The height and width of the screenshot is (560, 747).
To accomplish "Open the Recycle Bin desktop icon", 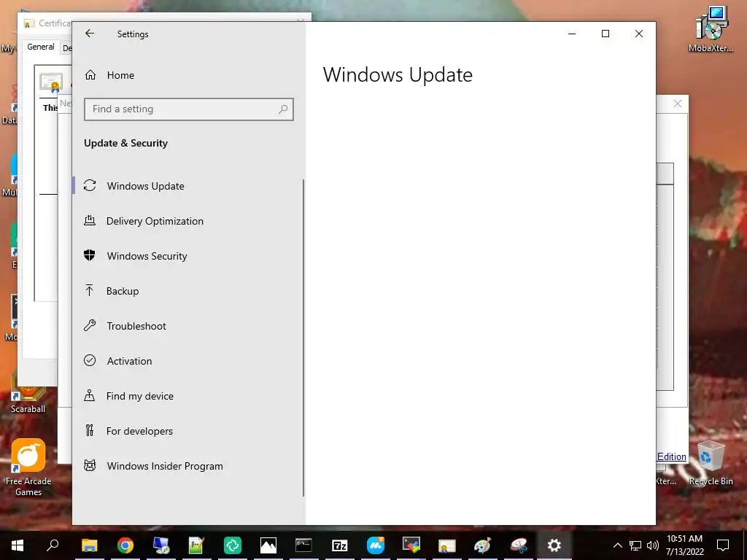I will point(711,463).
